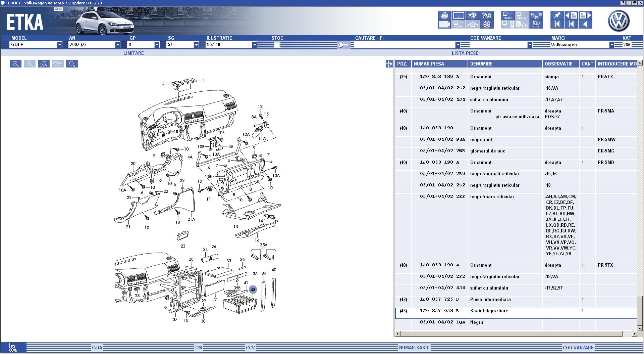The width and height of the screenshot is (644, 354).
Task: Click the LexCom logo in the bottom corner
Action: click(13, 348)
